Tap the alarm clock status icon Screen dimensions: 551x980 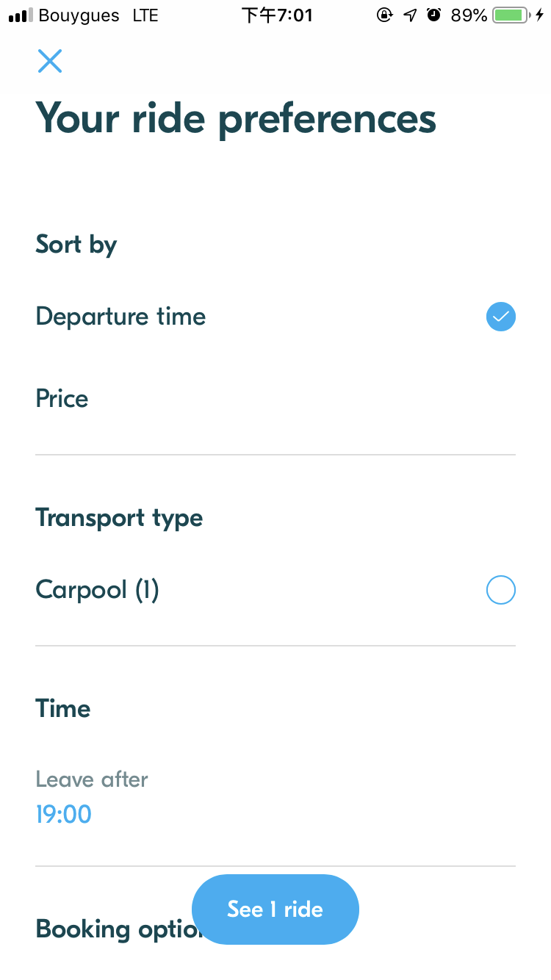coord(434,15)
